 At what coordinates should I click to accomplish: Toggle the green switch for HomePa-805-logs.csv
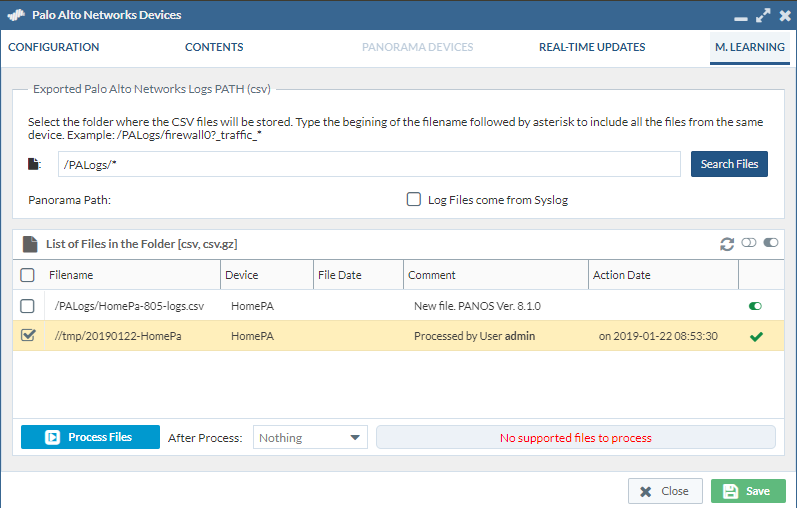coord(755,306)
